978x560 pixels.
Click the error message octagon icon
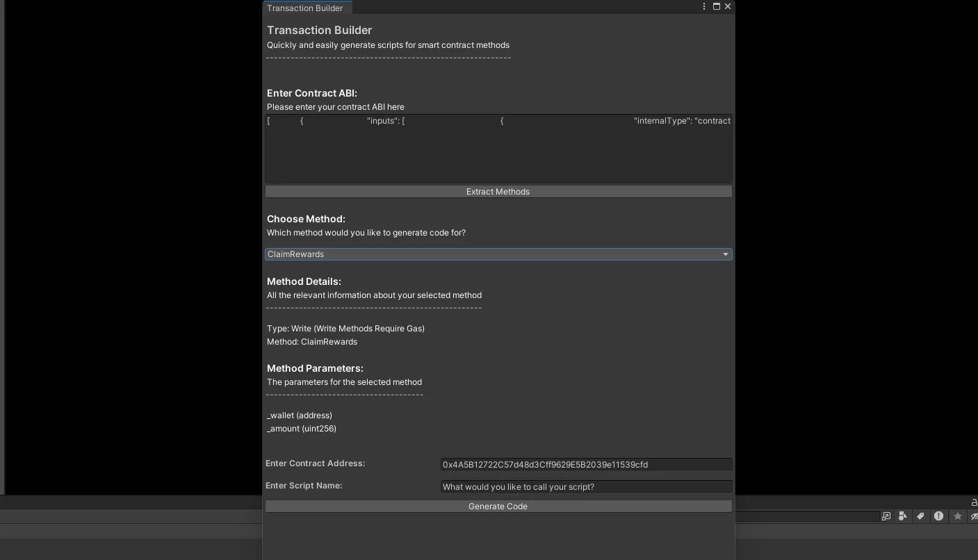point(938,516)
